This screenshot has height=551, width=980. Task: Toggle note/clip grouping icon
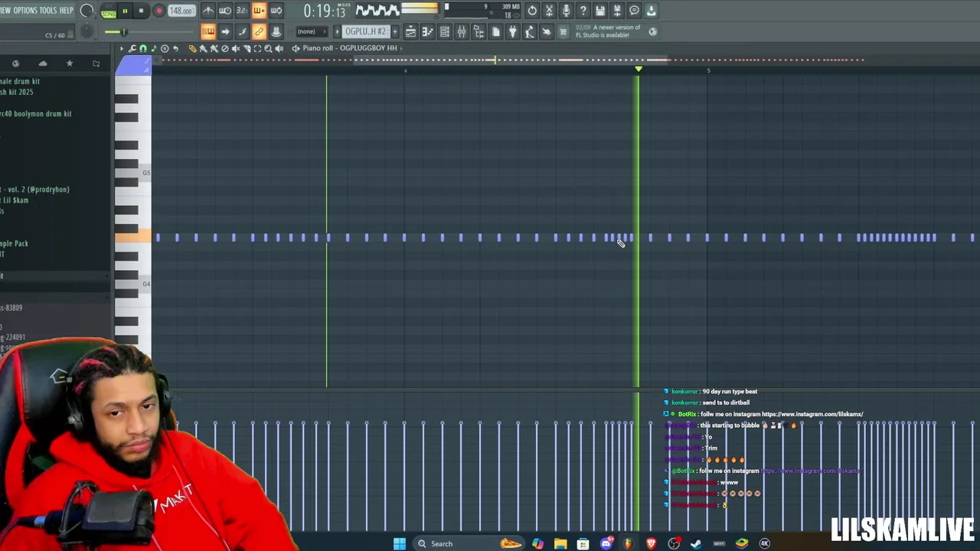click(242, 31)
